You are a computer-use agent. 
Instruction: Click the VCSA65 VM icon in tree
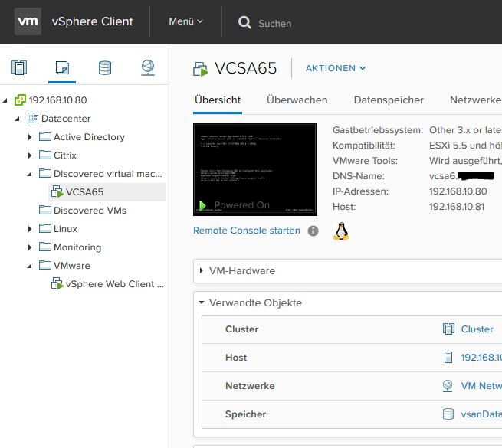pyautogui.click(x=57, y=191)
